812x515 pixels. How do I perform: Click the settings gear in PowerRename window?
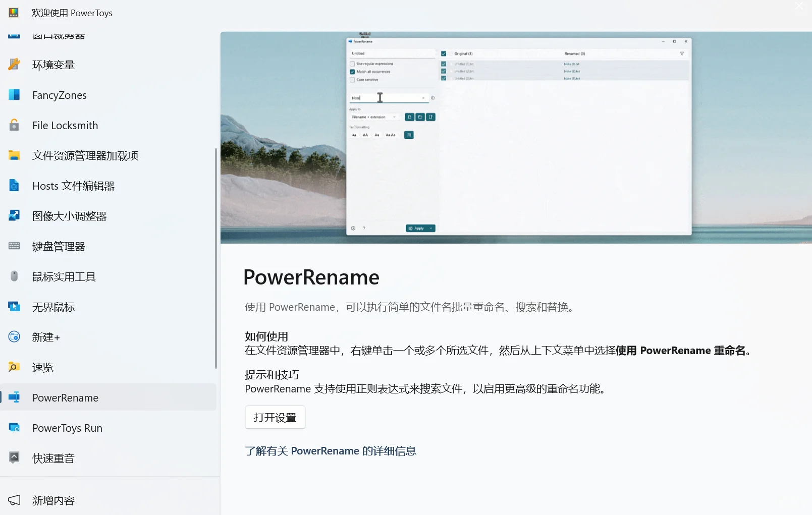click(353, 228)
